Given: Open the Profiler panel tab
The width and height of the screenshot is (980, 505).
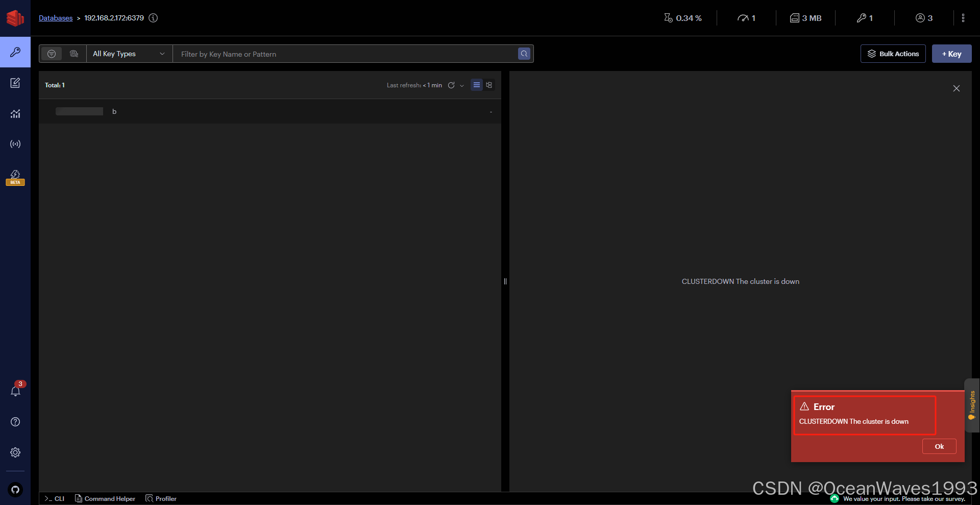Looking at the screenshot, I should 161,498.
